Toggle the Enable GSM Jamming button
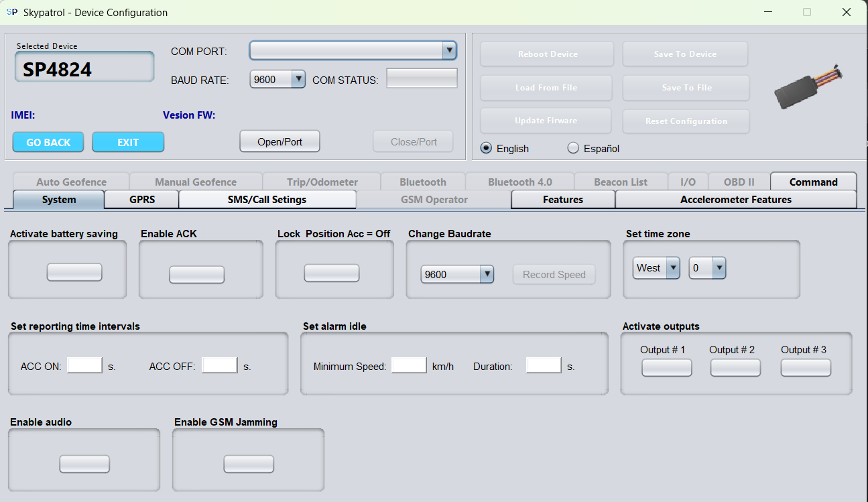868x502 pixels. coord(249,464)
